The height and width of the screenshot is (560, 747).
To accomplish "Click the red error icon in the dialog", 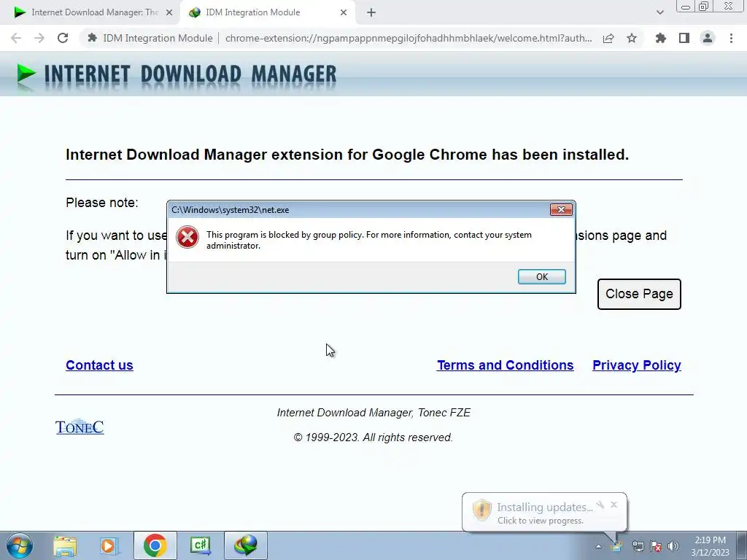I will pos(187,237).
